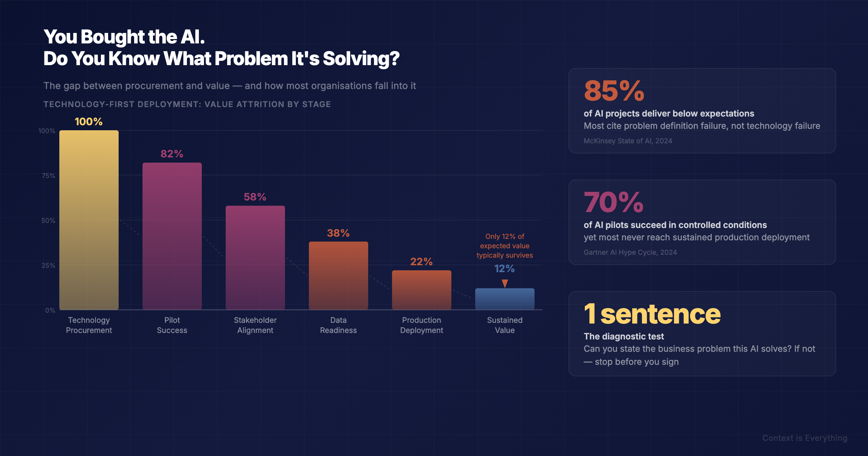Click the Production Deployment bar

point(422,290)
